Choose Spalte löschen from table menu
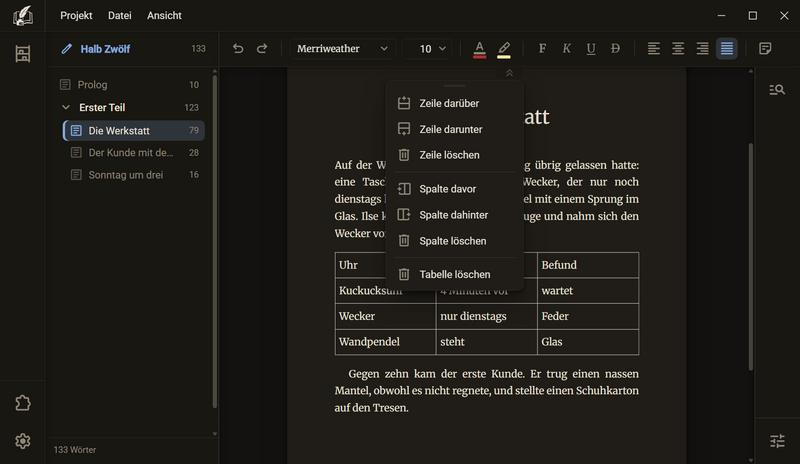This screenshot has height=464, width=800. point(454,241)
